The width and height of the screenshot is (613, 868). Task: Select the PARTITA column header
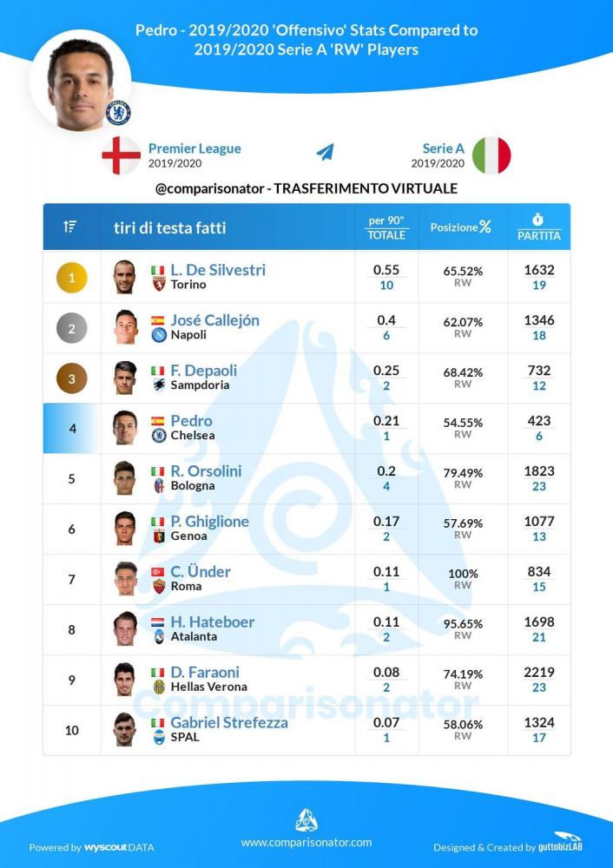coord(539,227)
